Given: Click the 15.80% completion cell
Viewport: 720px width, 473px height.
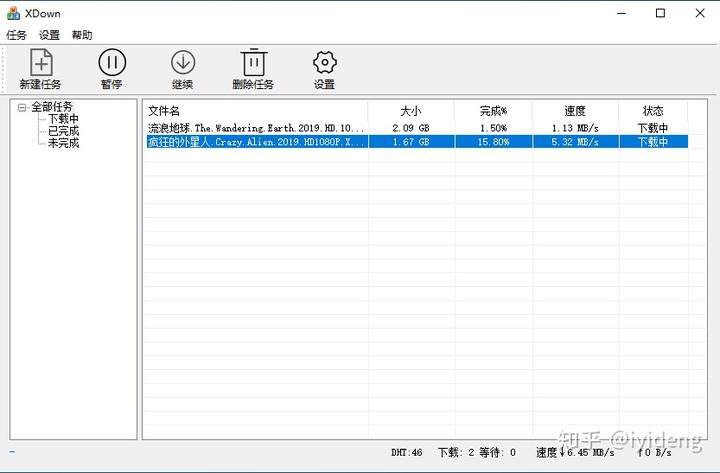Looking at the screenshot, I should [x=494, y=141].
